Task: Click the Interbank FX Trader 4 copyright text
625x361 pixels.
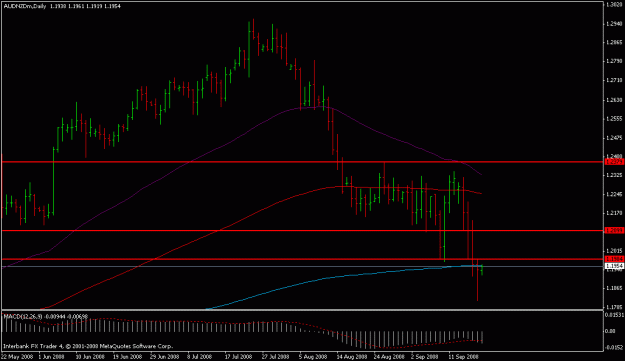Action: click(x=88, y=346)
